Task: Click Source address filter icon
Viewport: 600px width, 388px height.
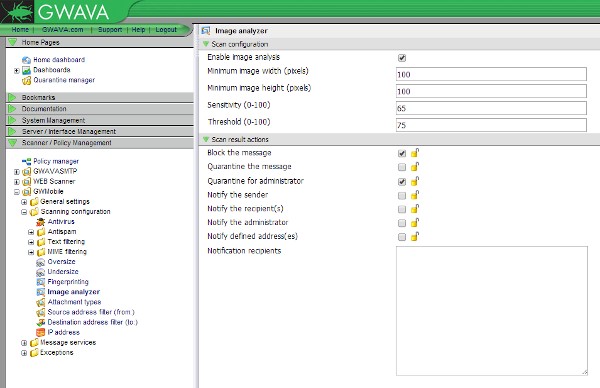Action: [x=41, y=312]
